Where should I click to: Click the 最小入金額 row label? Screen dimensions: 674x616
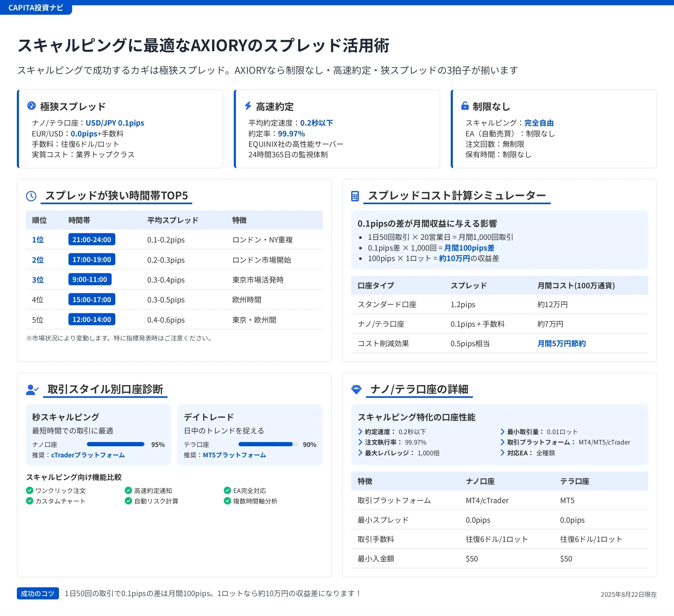click(x=376, y=559)
